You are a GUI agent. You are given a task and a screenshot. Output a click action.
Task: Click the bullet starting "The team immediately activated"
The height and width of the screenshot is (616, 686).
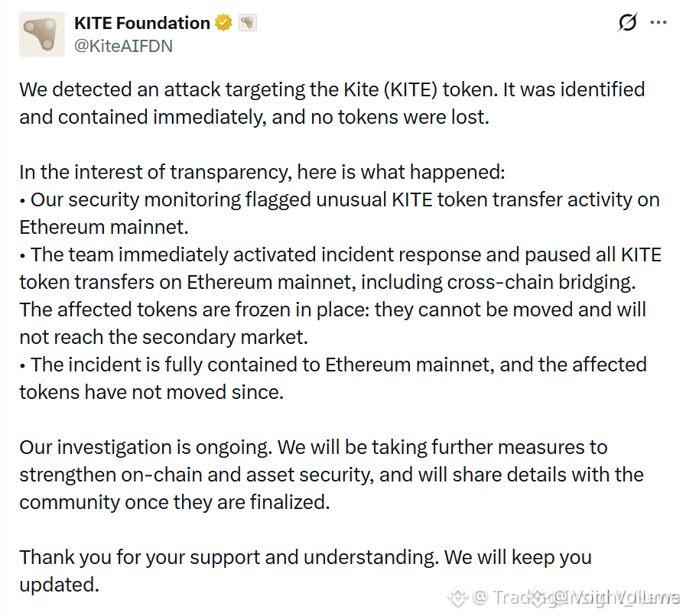click(340, 268)
